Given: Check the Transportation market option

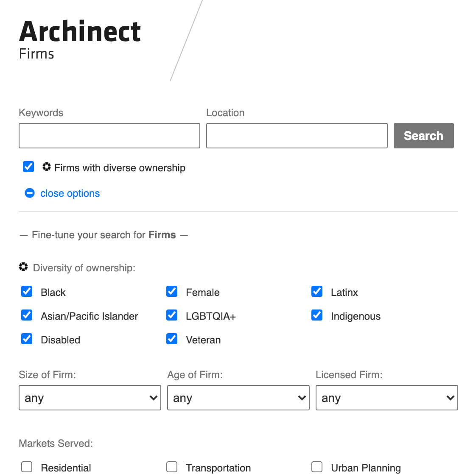Looking at the screenshot, I should click(172, 466).
